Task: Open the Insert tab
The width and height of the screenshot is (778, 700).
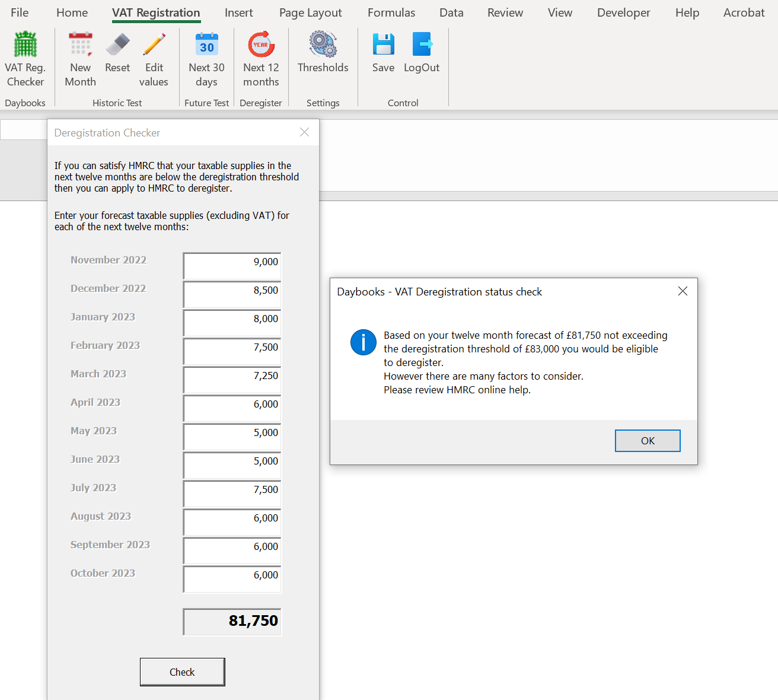Action: point(239,12)
